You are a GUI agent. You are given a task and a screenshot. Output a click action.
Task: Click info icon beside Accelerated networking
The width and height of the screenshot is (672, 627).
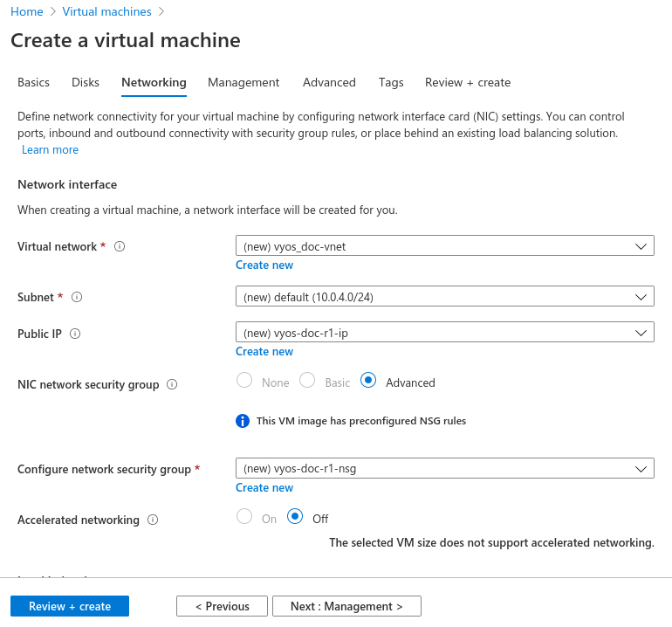[x=153, y=520]
